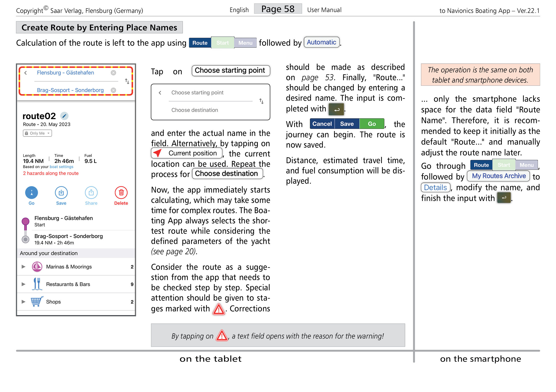Click the 'Choose starting point' label button
The height and width of the screenshot is (392, 556).
click(231, 70)
